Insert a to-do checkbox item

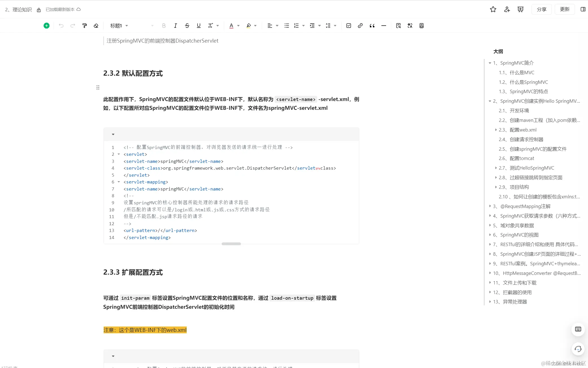349,25
